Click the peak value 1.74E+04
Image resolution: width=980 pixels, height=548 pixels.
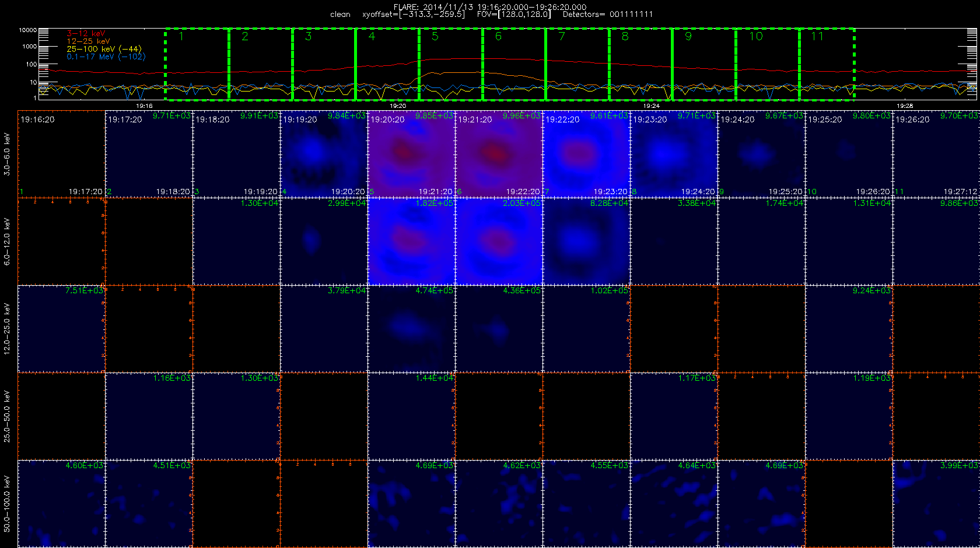(784, 203)
